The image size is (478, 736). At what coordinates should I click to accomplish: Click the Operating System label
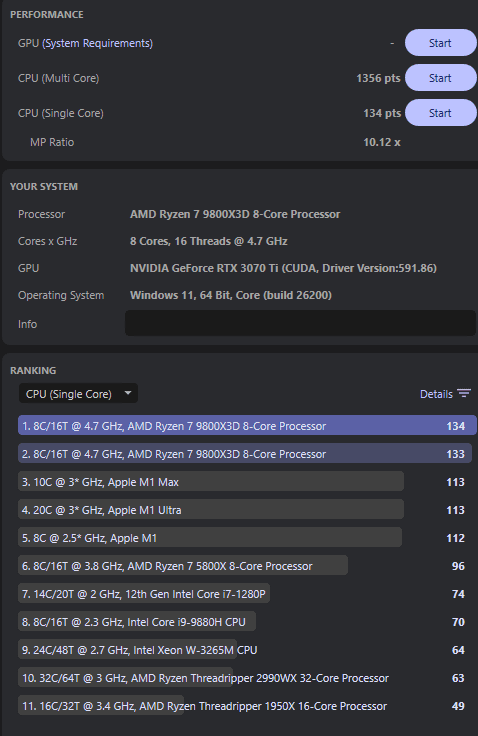[61, 295]
